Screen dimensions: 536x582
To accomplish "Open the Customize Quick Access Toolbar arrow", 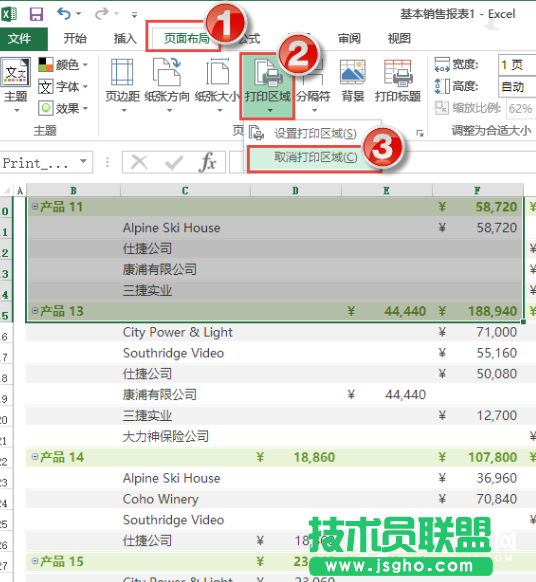I will coord(134,15).
